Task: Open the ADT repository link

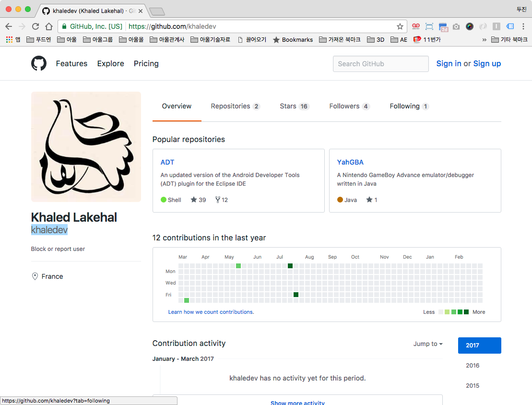Action: click(x=167, y=162)
